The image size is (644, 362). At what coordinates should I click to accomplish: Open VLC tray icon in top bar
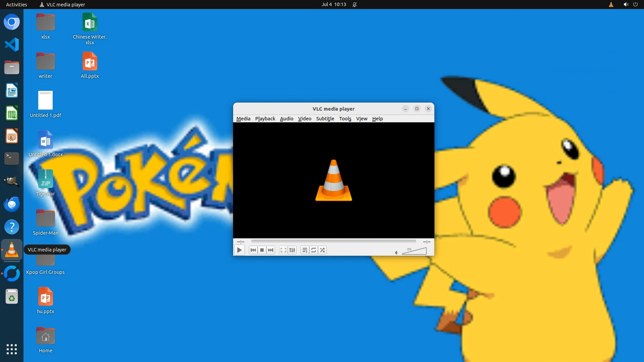click(611, 4)
